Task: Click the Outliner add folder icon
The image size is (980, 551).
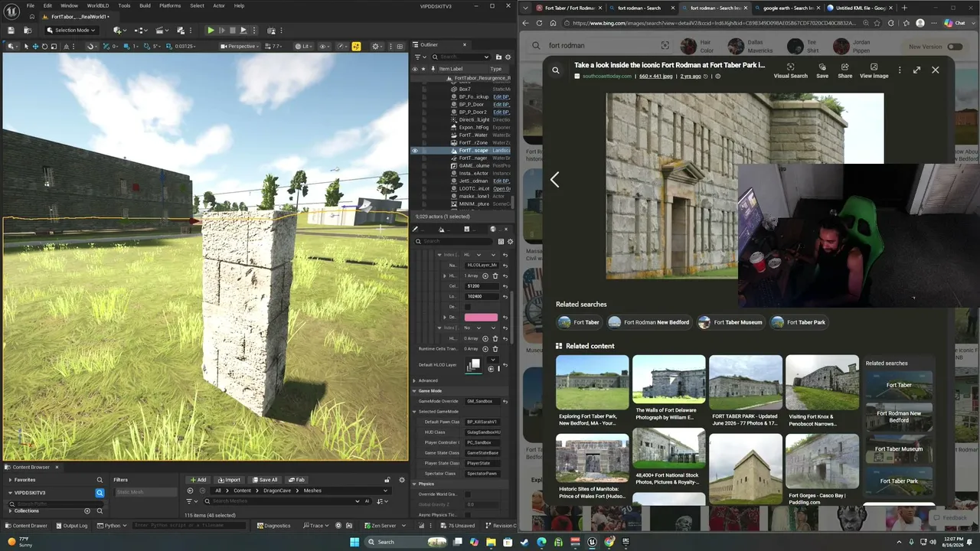Action: pos(498,57)
